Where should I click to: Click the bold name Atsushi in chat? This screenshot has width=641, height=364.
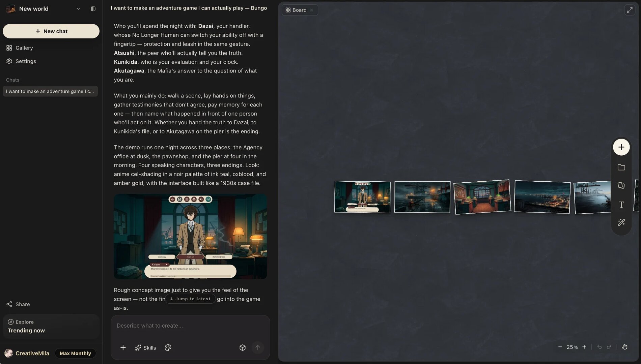[124, 53]
